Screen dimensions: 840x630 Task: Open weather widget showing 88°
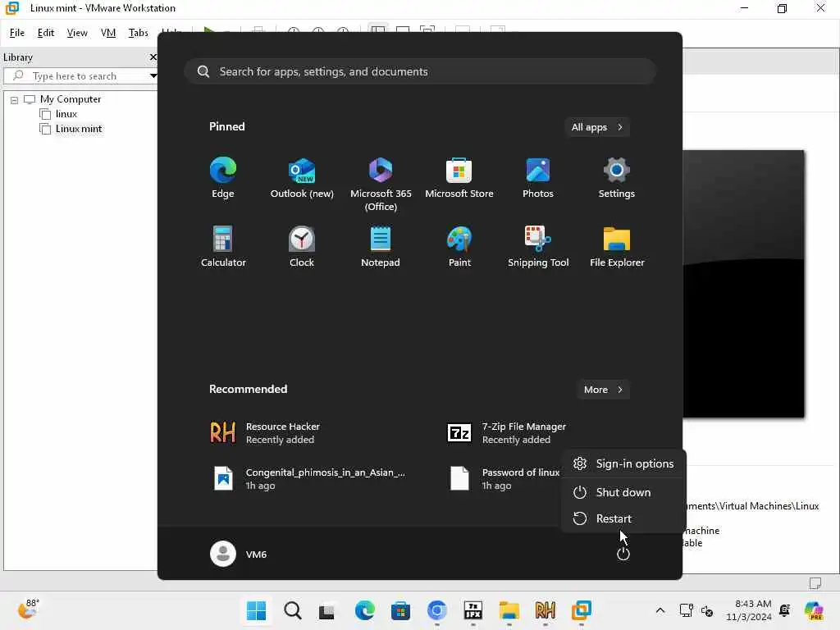point(28,609)
